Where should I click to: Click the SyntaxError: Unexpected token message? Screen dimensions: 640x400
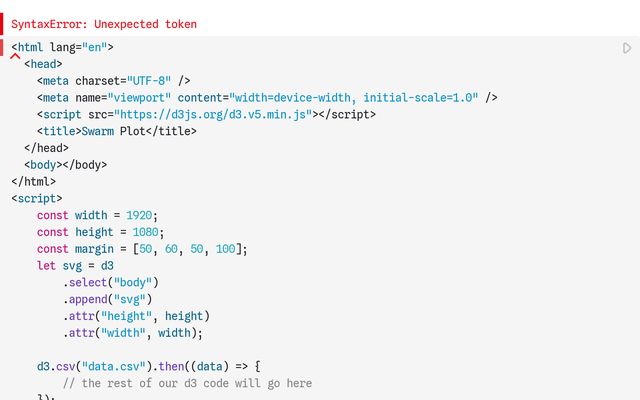[x=104, y=24]
